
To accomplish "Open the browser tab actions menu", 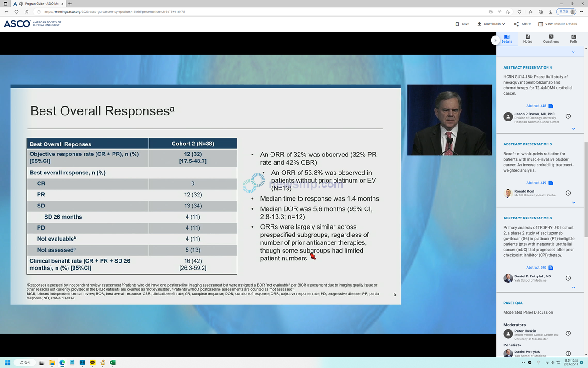I will pos(6,3).
